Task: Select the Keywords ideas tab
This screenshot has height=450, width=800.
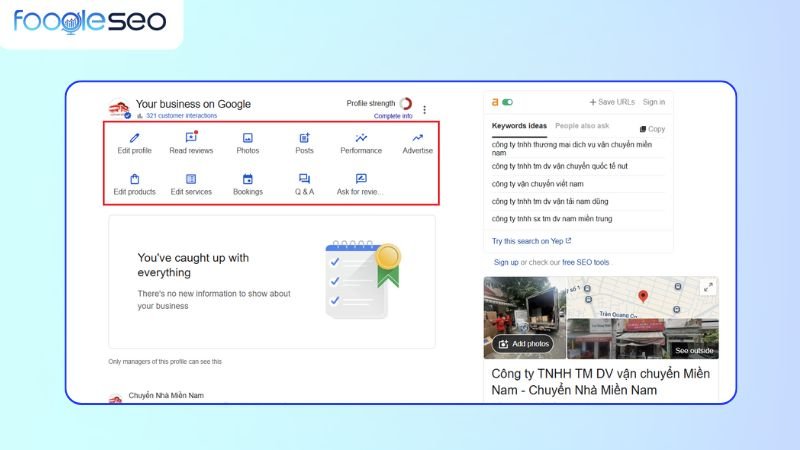Action: click(x=519, y=126)
